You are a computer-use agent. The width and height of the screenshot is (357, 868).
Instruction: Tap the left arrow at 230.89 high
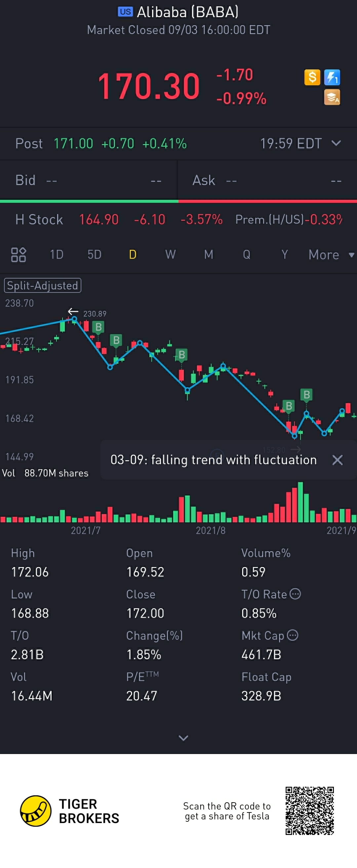(x=73, y=311)
